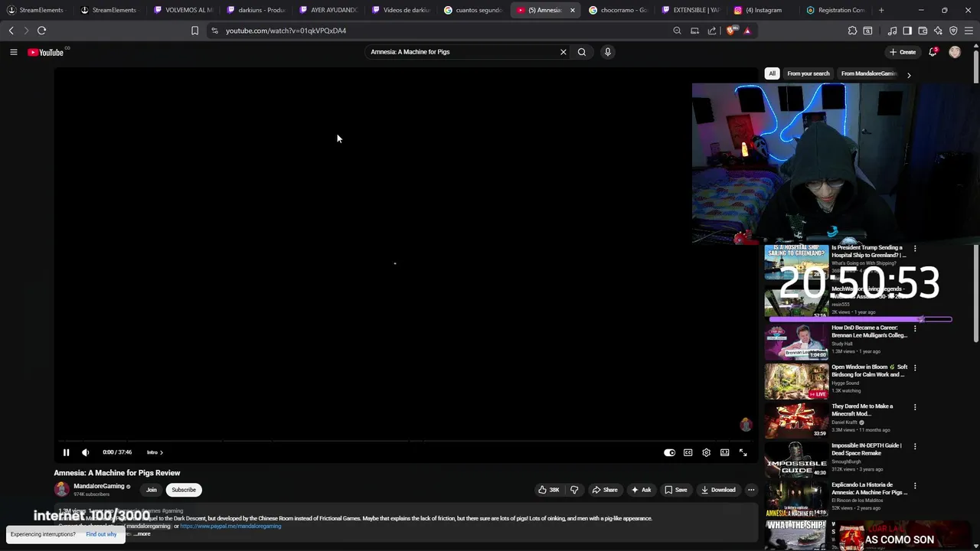Start voice search with microphone icon
The height and width of the screenshot is (551, 980).
pos(608,52)
